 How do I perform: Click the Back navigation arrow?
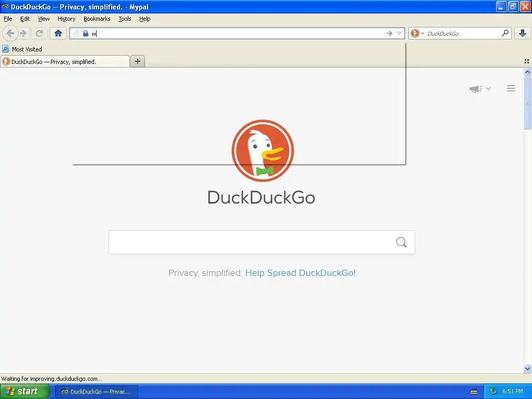[10, 33]
